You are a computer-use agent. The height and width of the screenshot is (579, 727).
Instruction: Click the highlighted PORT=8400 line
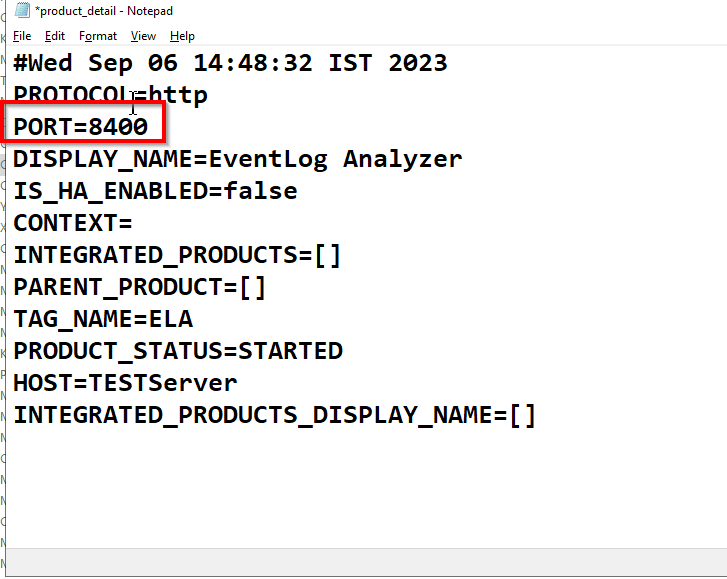81,127
